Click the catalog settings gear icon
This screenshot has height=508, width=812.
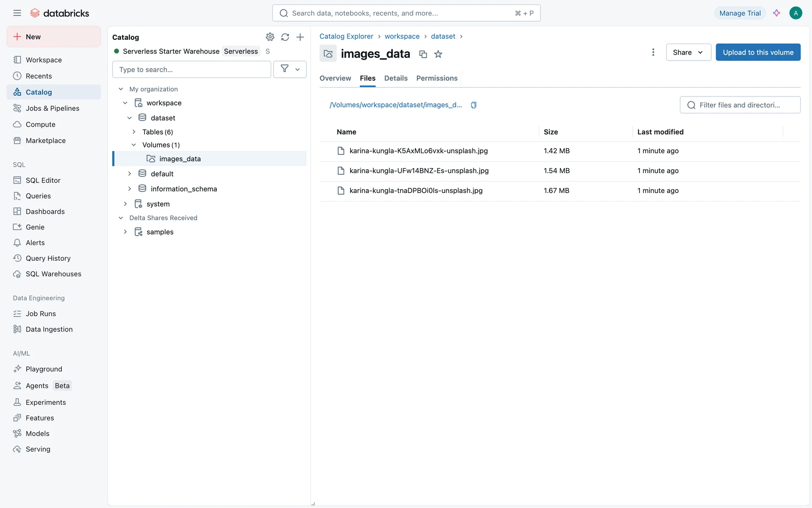pyautogui.click(x=270, y=37)
